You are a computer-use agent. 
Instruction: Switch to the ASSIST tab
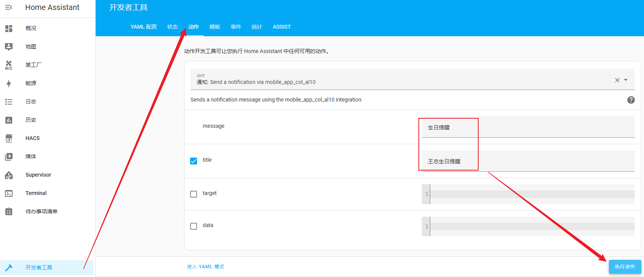click(x=282, y=27)
